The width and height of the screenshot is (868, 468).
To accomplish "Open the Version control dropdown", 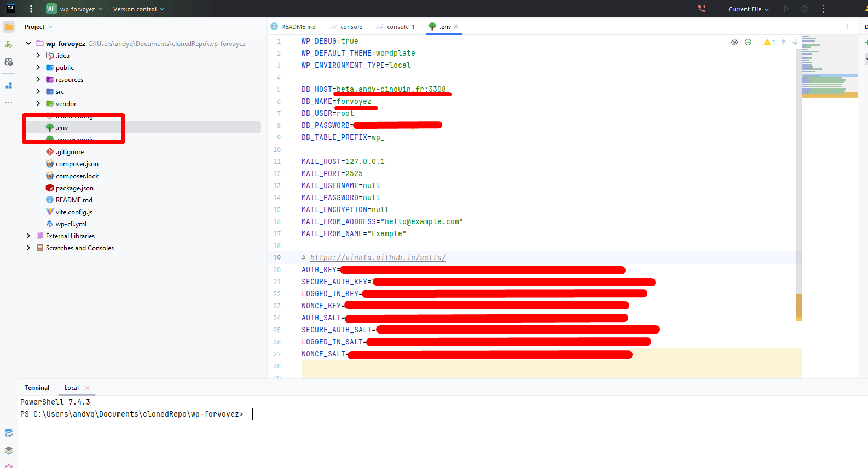I will 138,9.
